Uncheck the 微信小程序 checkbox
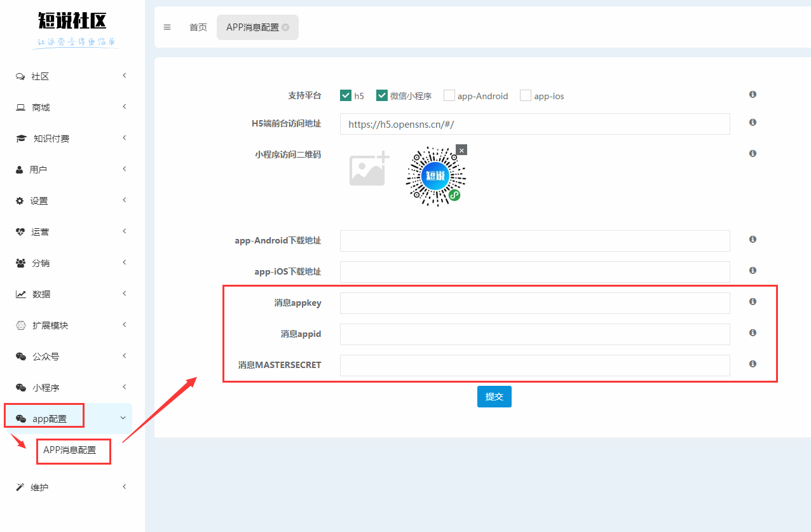 coord(382,95)
